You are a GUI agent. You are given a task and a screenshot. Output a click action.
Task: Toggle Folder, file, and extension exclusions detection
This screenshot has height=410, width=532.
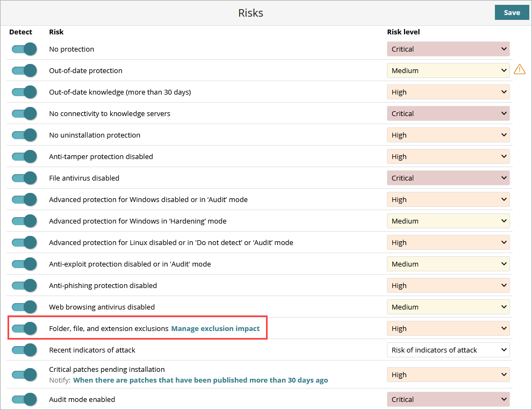point(24,328)
